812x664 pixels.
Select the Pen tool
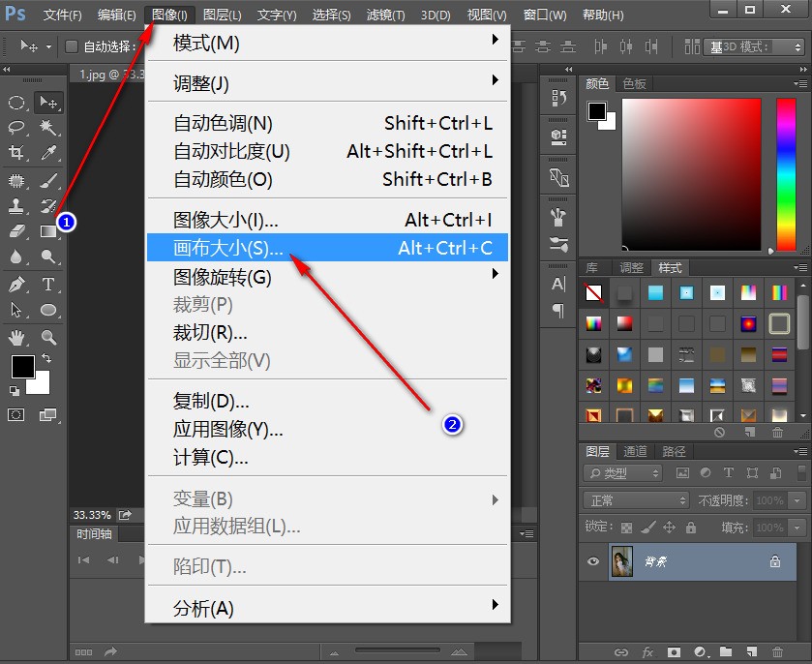coord(16,284)
